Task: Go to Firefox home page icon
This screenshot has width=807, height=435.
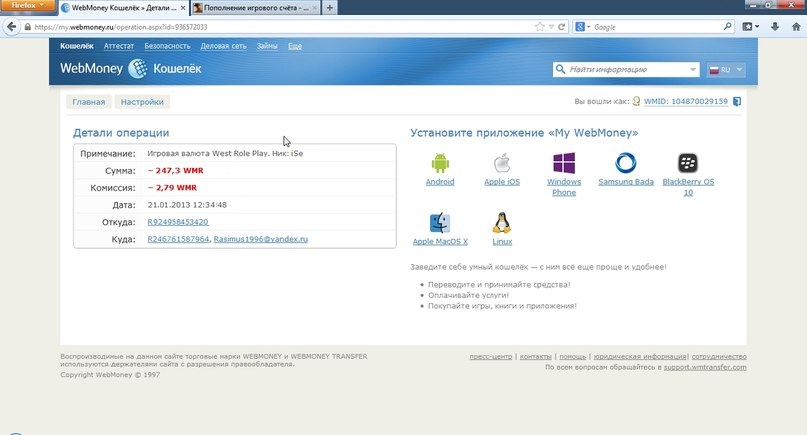Action: click(x=796, y=27)
